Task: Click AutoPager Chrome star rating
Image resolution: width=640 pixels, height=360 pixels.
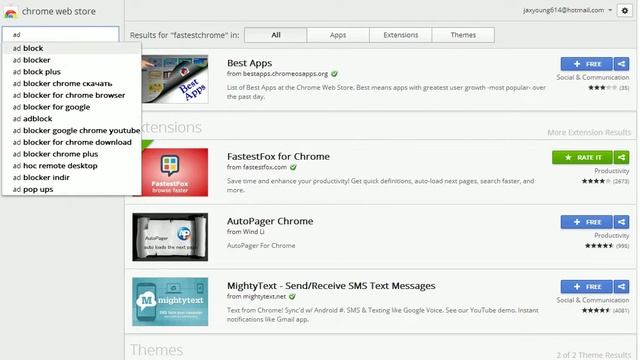Action: click(x=599, y=246)
